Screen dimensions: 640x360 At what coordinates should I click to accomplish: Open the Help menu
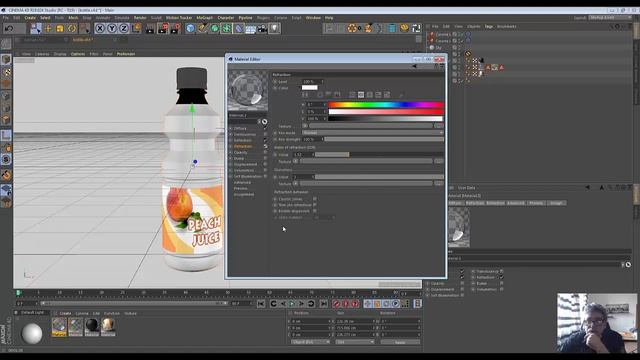[x=329, y=18]
